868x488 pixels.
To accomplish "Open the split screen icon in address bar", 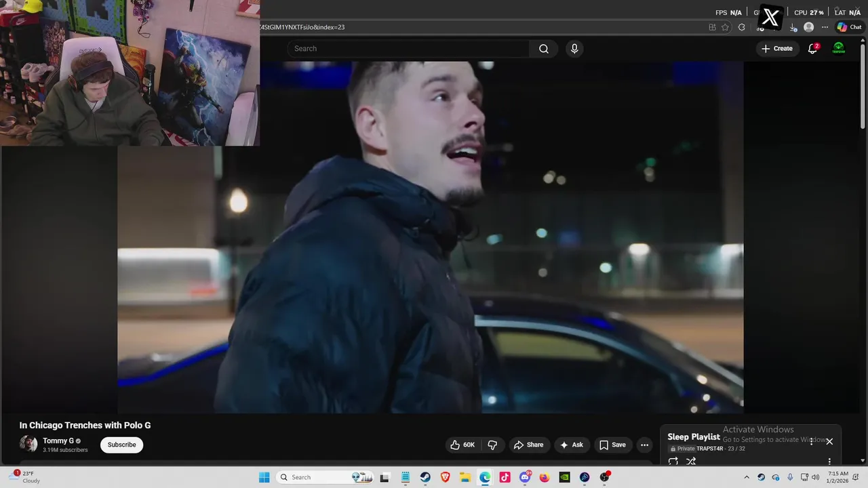I will 712,27.
